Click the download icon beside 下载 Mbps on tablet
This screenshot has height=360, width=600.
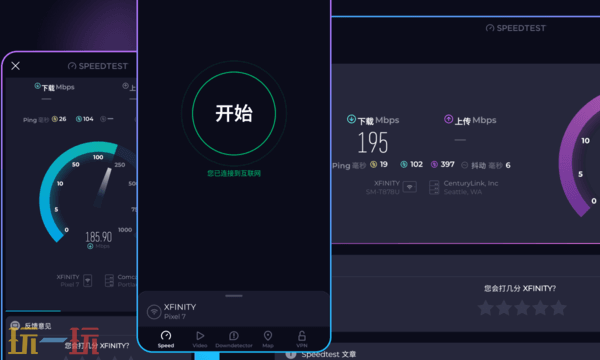351,119
